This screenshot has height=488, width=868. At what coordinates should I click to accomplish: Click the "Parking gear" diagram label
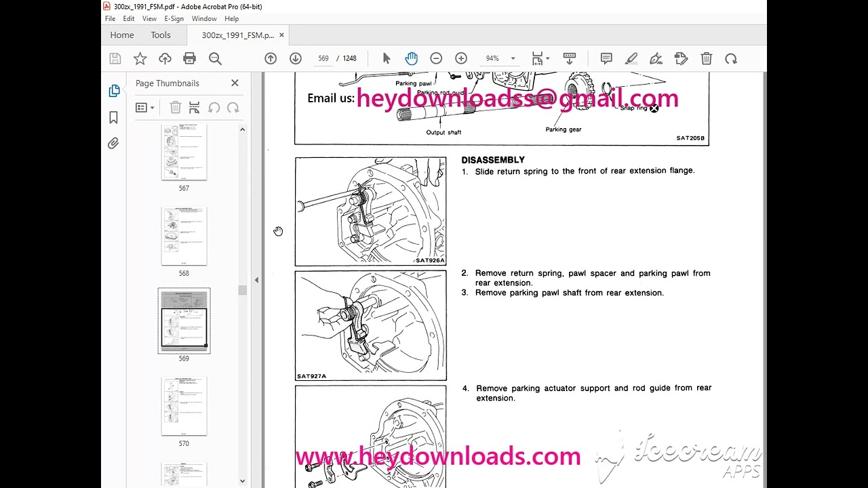point(564,129)
